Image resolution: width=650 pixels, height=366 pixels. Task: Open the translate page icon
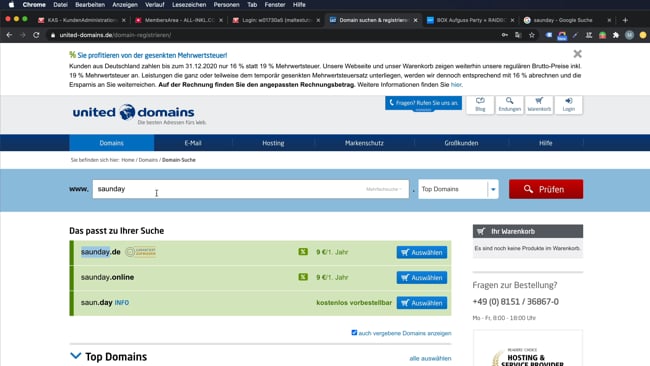pos(518,35)
